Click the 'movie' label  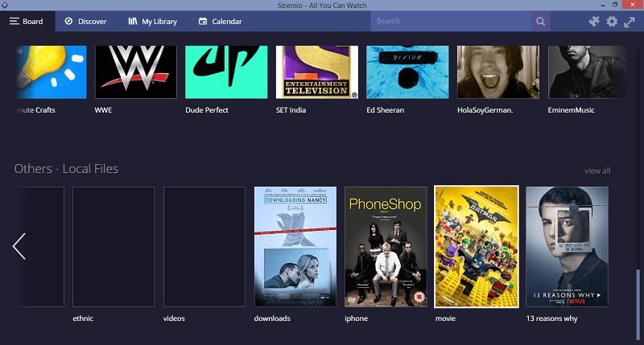coord(446,318)
